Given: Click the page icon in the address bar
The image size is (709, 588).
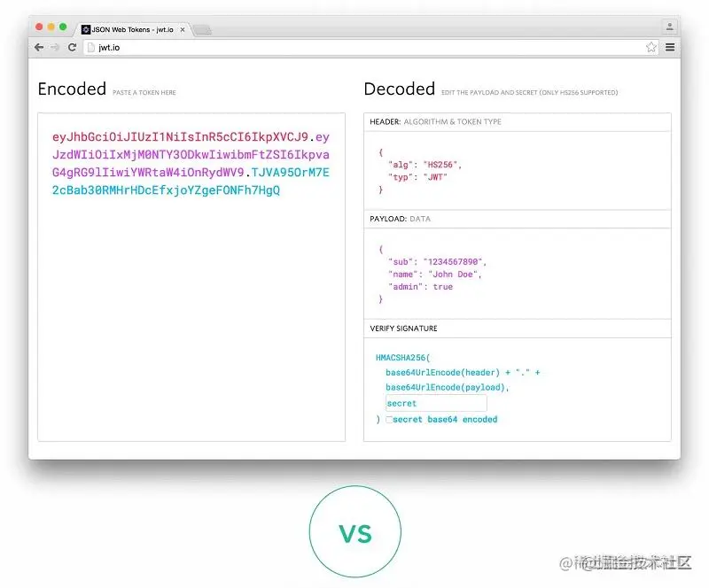Looking at the screenshot, I should tap(91, 47).
